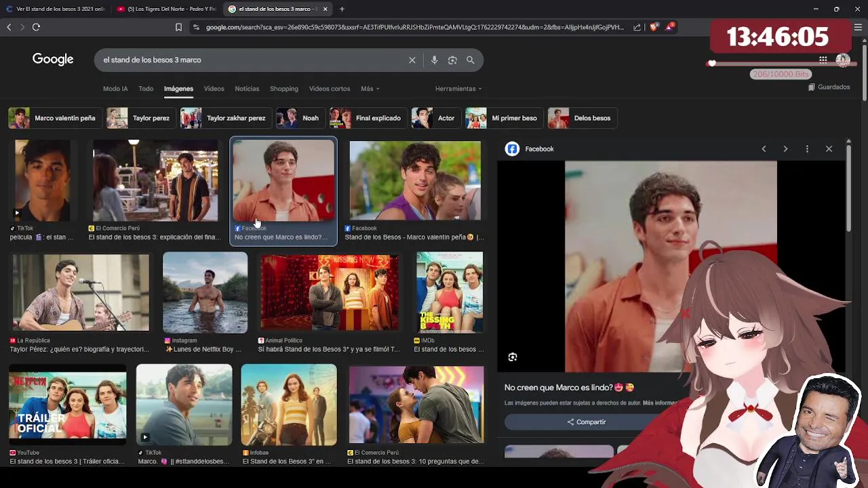The image size is (868, 488).
Task: Expand the Herramientas dropdown
Action: click(x=458, y=89)
